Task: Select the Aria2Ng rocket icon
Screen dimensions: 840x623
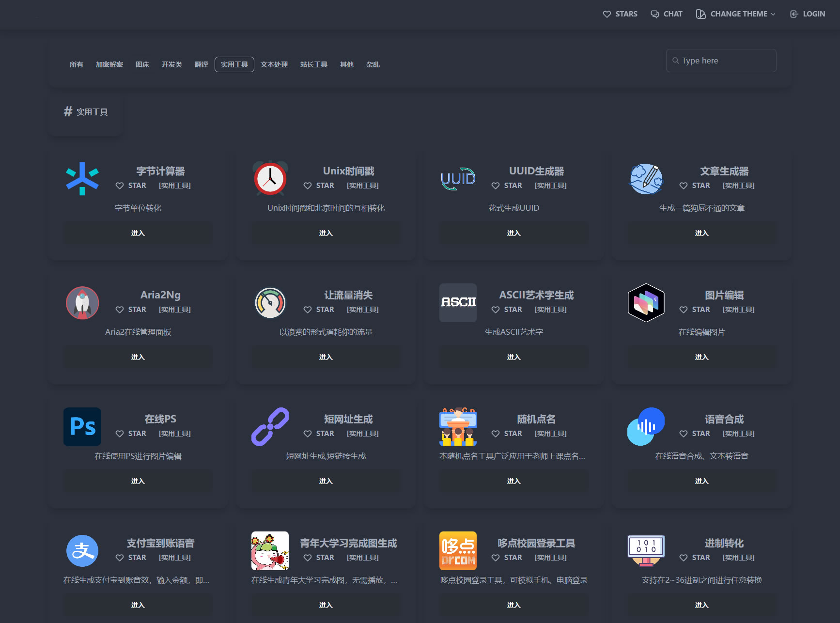Action: coord(82,302)
